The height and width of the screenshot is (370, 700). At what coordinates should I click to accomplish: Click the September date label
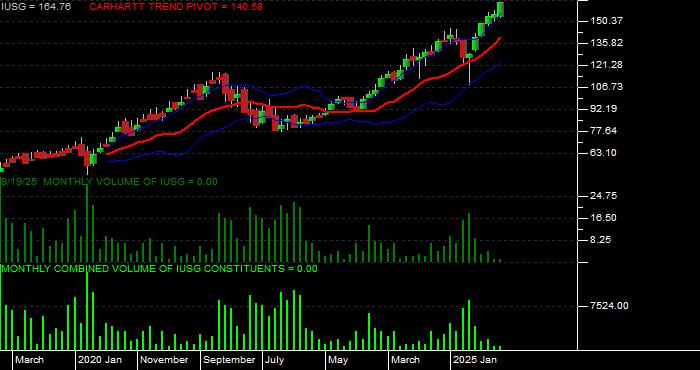tap(229, 360)
